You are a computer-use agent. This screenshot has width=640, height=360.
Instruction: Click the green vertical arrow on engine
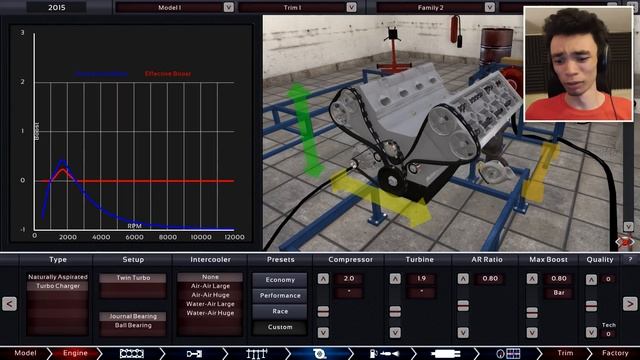306,131
